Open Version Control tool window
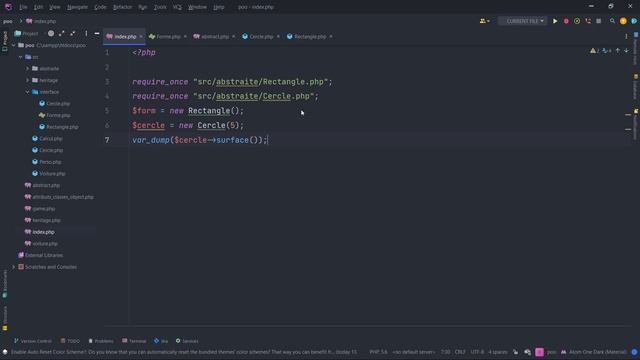The height and width of the screenshot is (360, 640). tap(33, 341)
